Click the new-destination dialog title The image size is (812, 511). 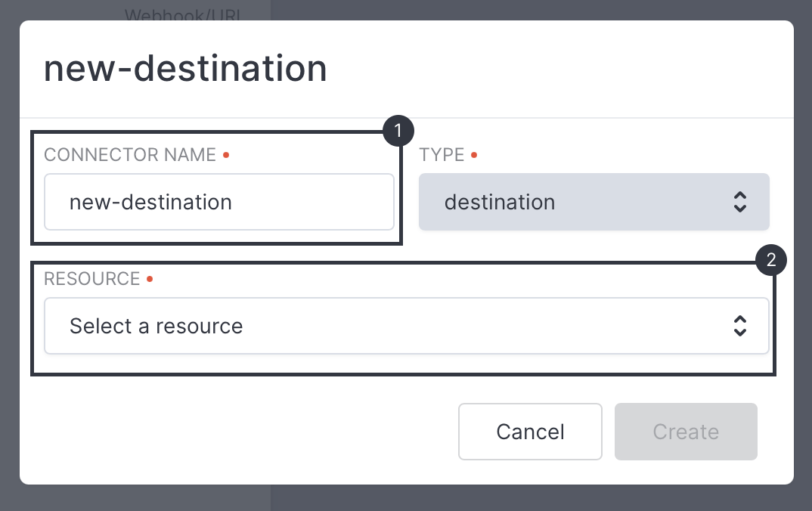[185, 69]
